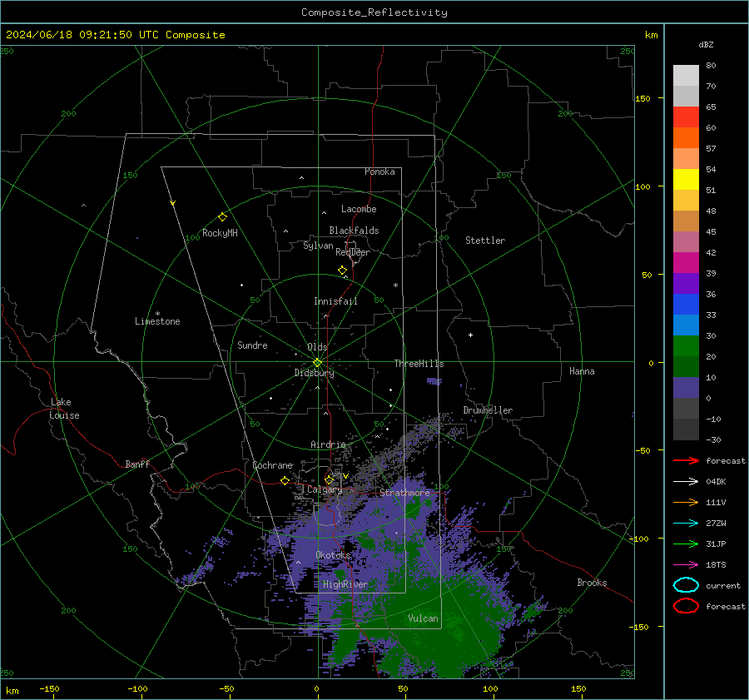Click the Airdrie city label
Screen dimensions: 749x700
tap(328, 444)
